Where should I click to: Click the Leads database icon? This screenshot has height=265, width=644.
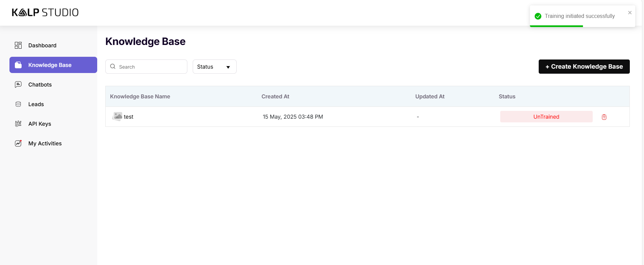(18, 104)
